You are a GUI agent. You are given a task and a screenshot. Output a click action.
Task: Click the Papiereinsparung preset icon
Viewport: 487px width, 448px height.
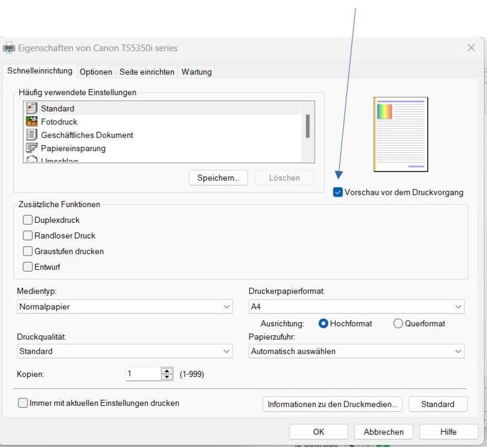tap(32, 148)
